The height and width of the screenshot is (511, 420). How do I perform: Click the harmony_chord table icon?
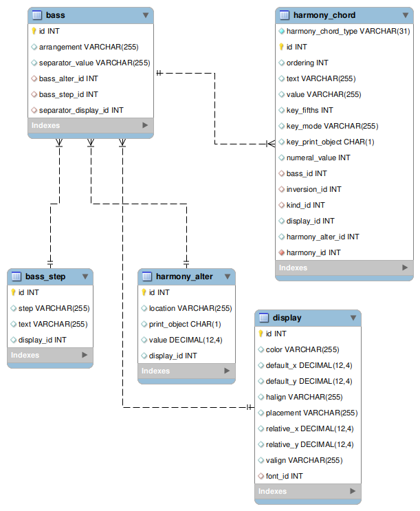pos(285,14)
